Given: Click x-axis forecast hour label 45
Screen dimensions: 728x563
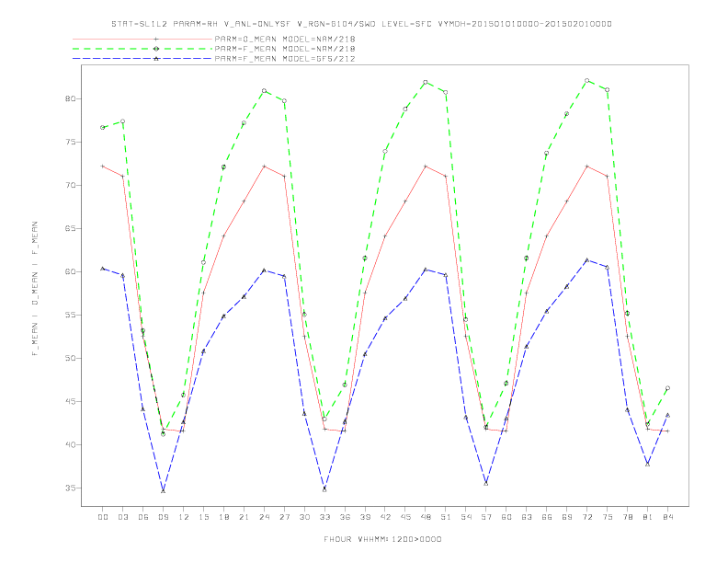Looking at the screenshot, I should [405, 517].
